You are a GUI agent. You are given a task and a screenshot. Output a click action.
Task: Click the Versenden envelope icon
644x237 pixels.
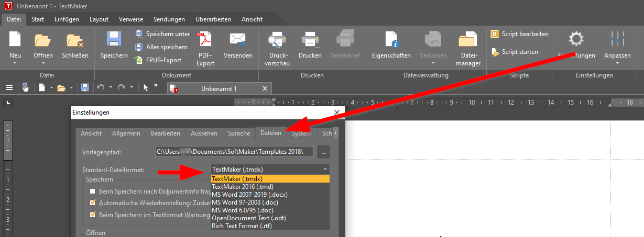click(238, 41)
